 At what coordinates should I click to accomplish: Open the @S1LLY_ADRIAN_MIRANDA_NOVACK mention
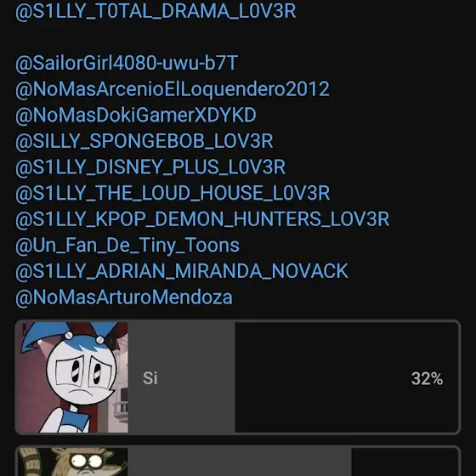(182, 271)
